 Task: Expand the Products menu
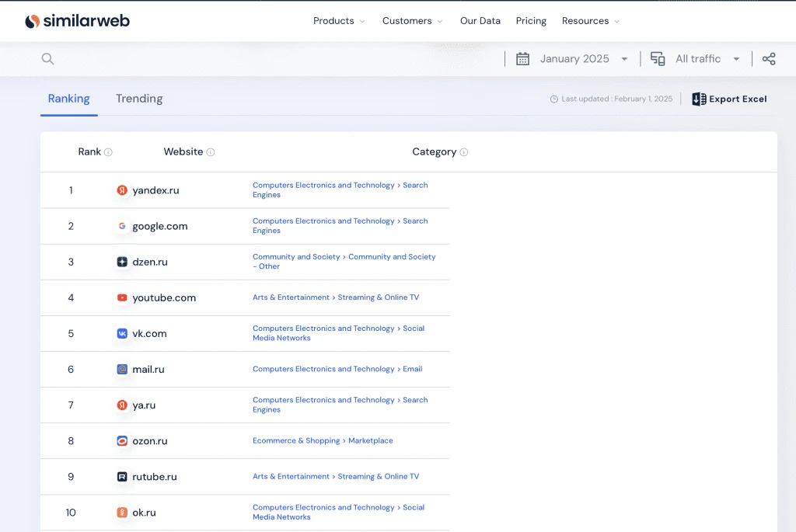pyautogui.click(x=339, y=21)
